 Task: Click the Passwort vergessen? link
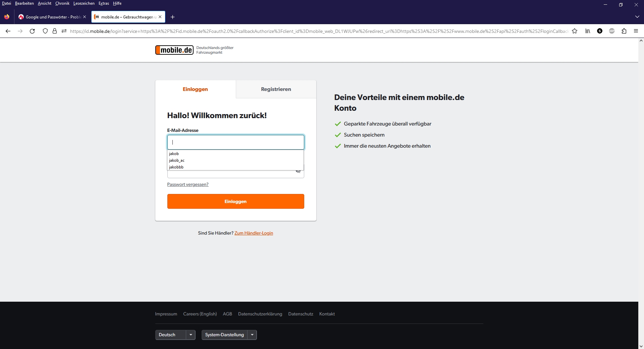tap(188, 185)
